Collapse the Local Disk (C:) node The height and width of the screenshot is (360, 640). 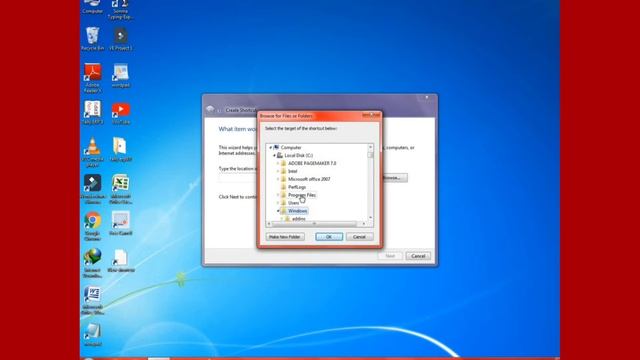274,155
